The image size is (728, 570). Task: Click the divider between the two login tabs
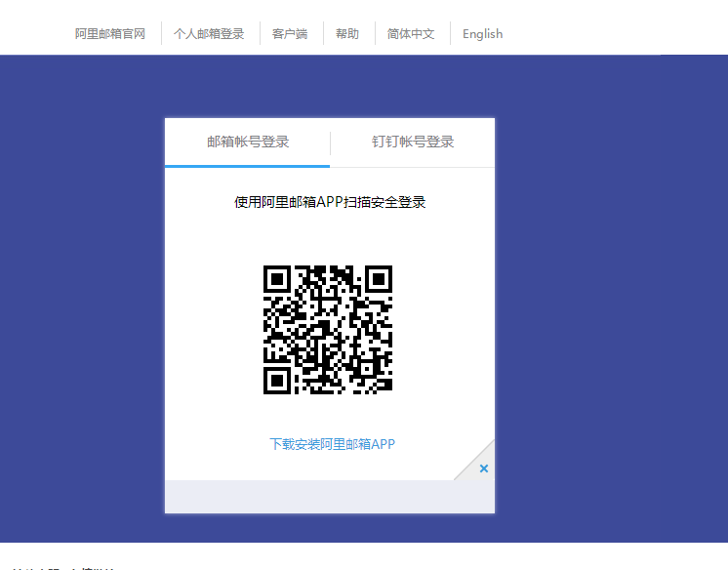[331, 142]
